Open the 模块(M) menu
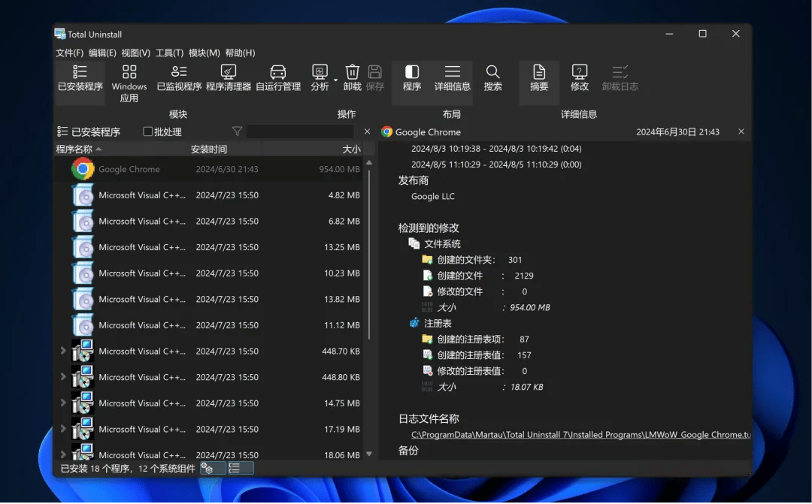812x504 pixels. click(204, 53)
